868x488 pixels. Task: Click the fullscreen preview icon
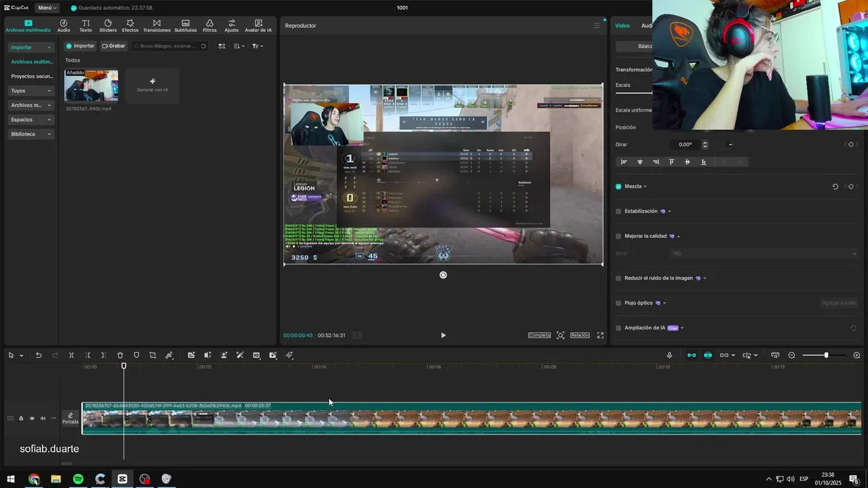pos(600,335)
